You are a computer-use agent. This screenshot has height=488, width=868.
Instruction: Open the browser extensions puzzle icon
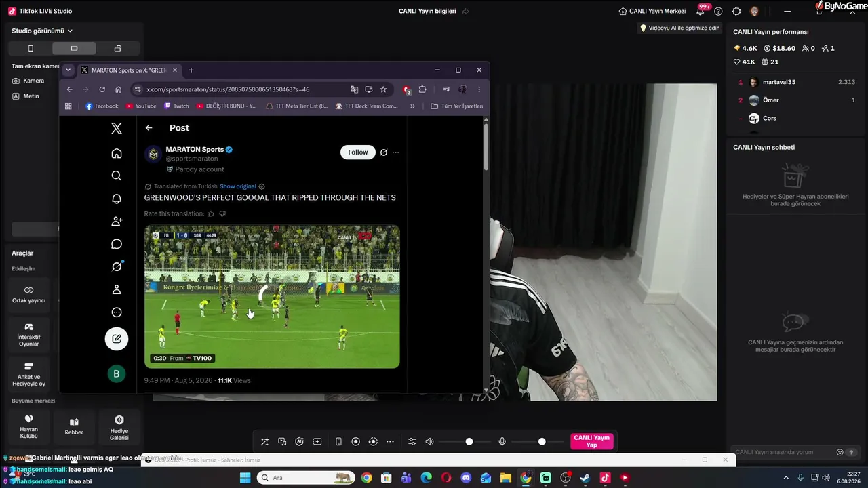422,89
